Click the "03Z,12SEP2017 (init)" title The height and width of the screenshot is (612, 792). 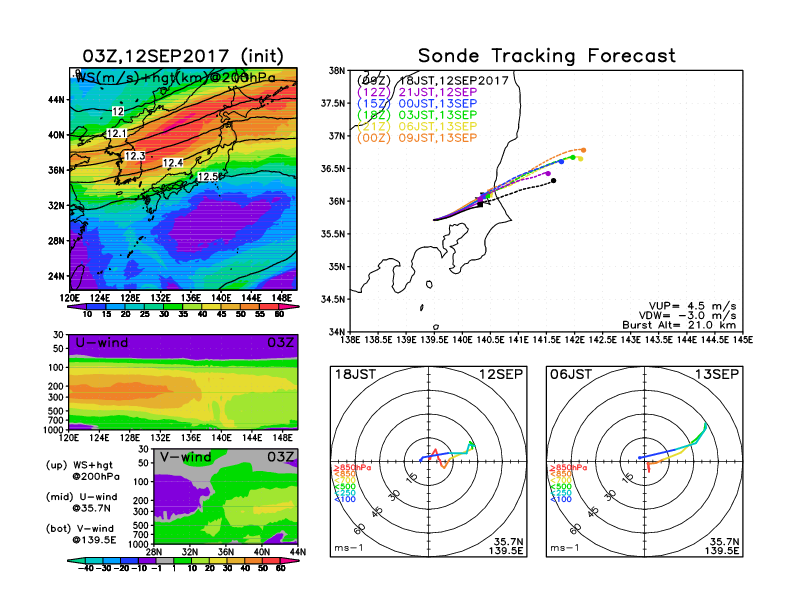click(x=183, y=56)
